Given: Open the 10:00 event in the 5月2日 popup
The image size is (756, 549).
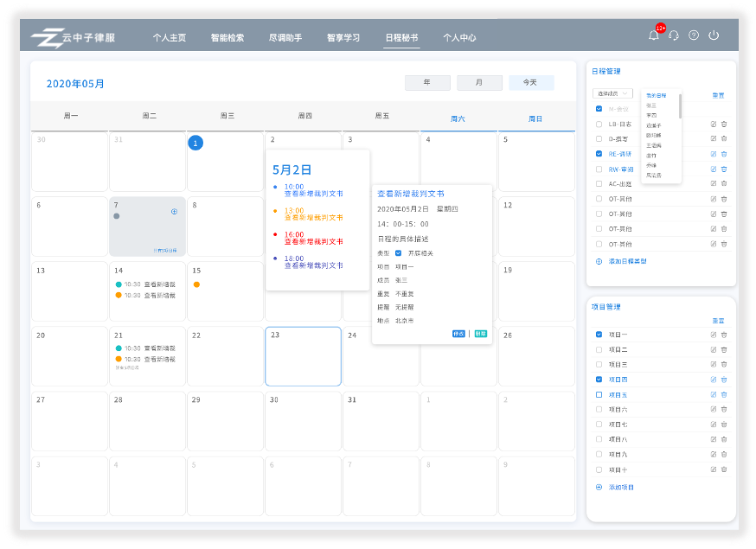Looking at the screenshot, I should click(313, 190).
